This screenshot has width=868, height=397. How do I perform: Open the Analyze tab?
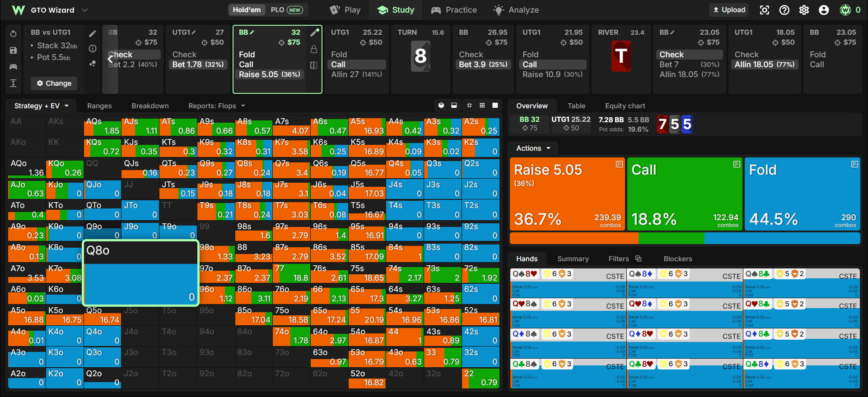pyautogui.click(x=516, y=10)
